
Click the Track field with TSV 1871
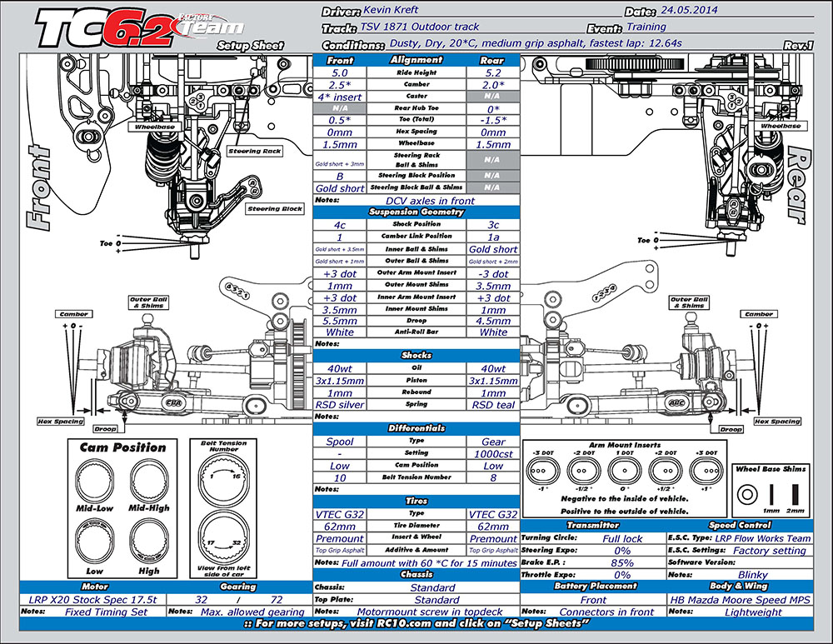[x=420, y=27]
